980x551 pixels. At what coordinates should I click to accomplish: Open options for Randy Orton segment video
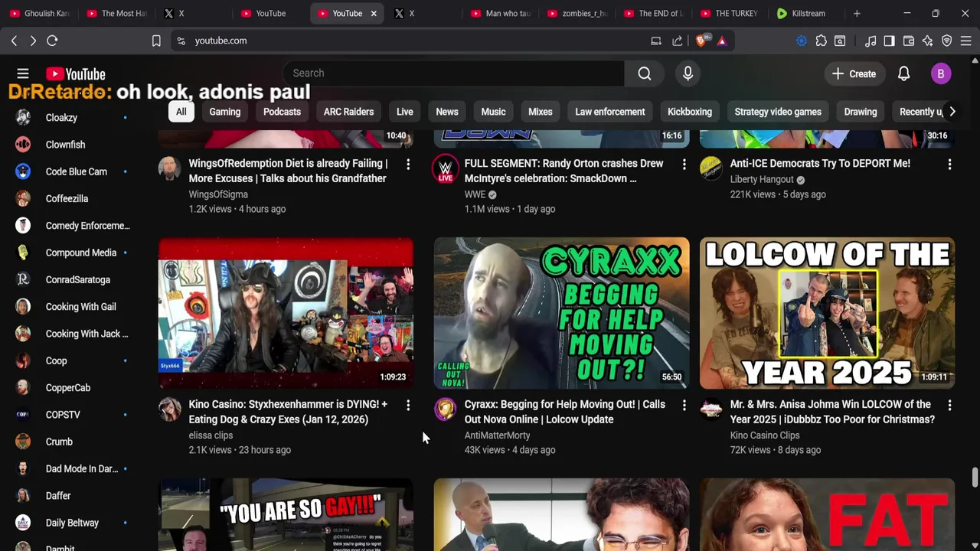684,164
